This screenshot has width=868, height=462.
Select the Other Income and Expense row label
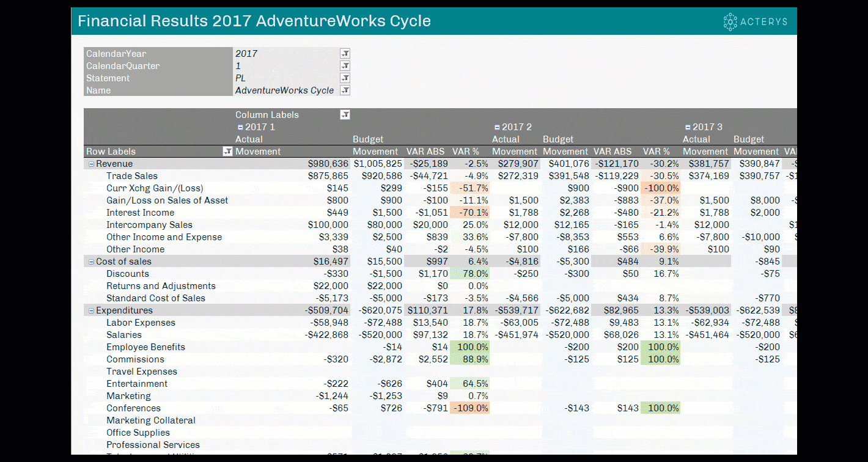164,237
